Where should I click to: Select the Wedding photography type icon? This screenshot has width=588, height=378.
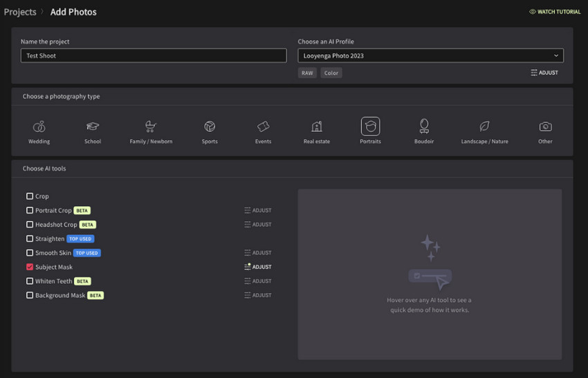(39, 126)
